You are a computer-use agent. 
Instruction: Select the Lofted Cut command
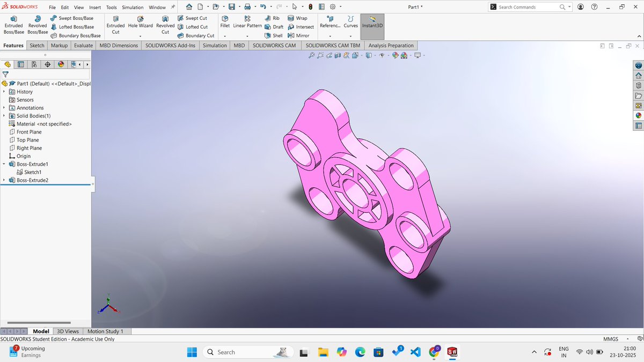[192, 27]
